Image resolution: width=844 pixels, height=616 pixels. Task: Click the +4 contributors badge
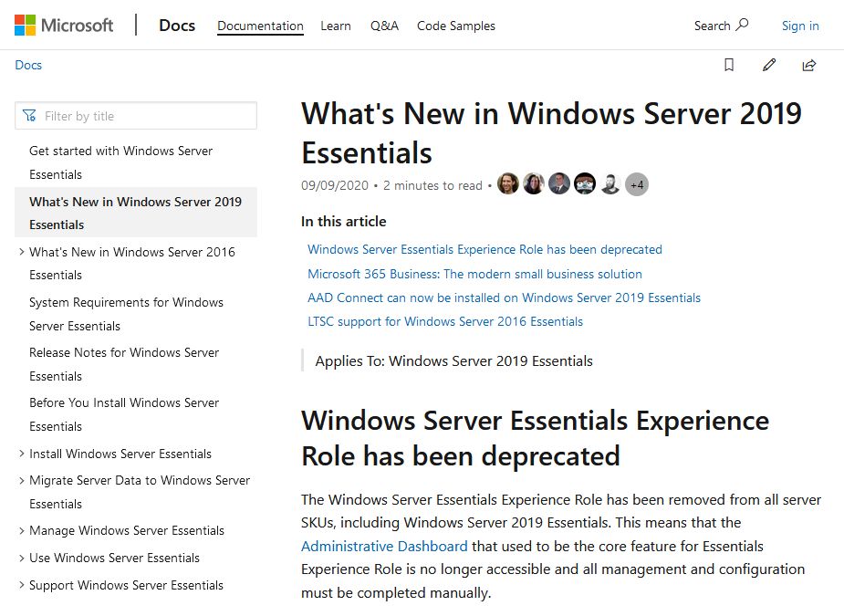[636, 184]
